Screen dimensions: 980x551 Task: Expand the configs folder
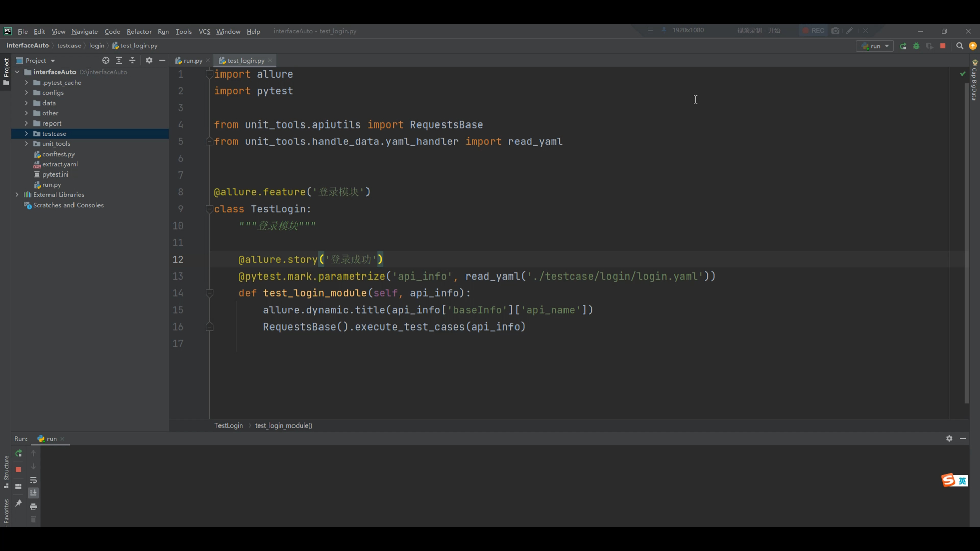(27, 93)
